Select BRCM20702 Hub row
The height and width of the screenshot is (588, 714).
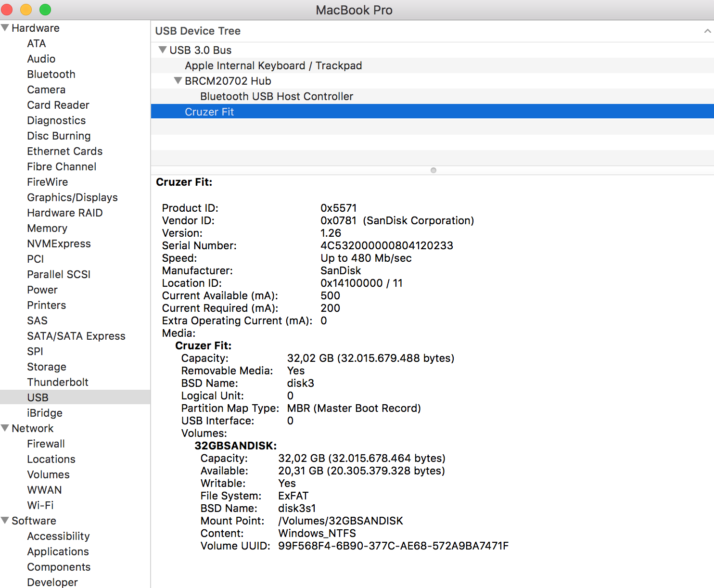click(x=432, y=81)
